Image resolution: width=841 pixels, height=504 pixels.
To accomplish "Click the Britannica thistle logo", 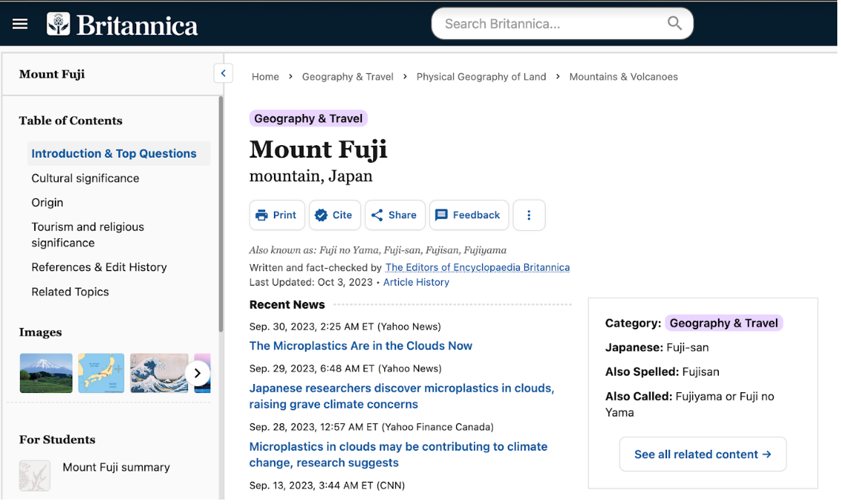I will pyautogui.click(x=58, y=24).
